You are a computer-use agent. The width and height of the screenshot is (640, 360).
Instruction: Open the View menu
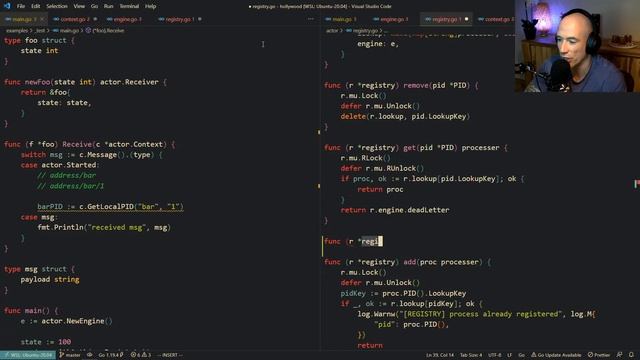point(79,6)
